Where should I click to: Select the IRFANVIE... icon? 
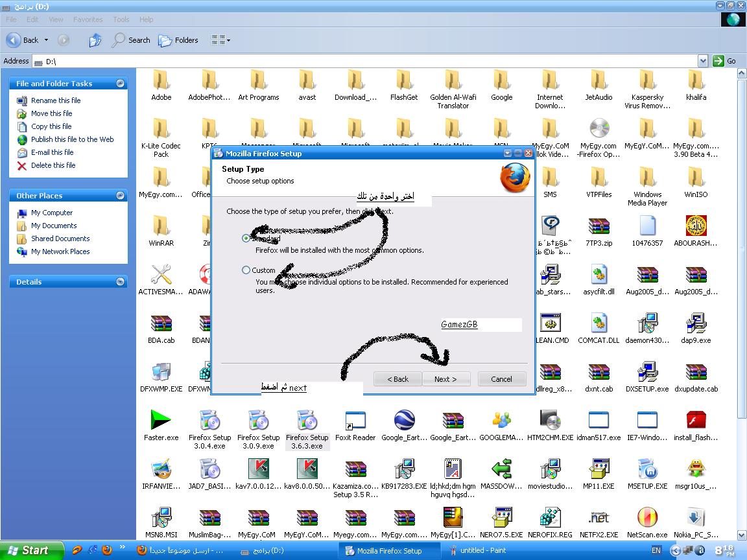161,469
